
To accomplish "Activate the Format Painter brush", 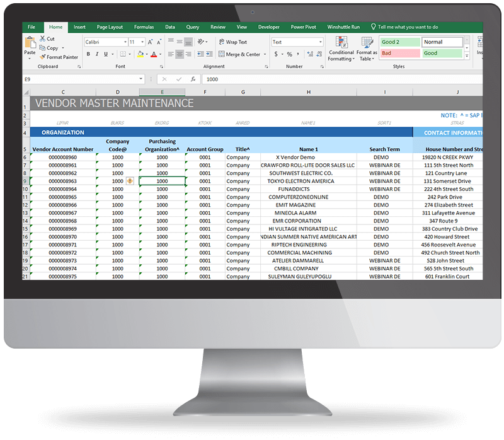I will 42,57.
